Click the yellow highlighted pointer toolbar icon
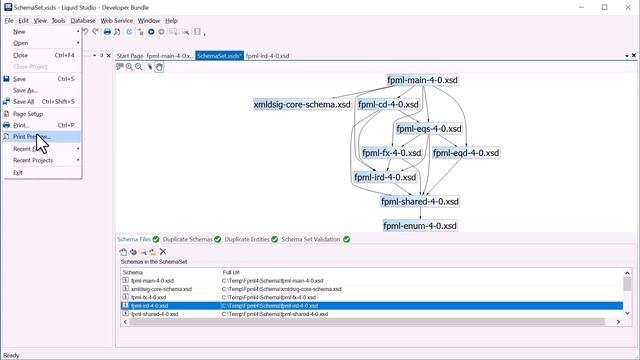Image resolution: width=640 pixels, height=360 pixels. point(186,32)
